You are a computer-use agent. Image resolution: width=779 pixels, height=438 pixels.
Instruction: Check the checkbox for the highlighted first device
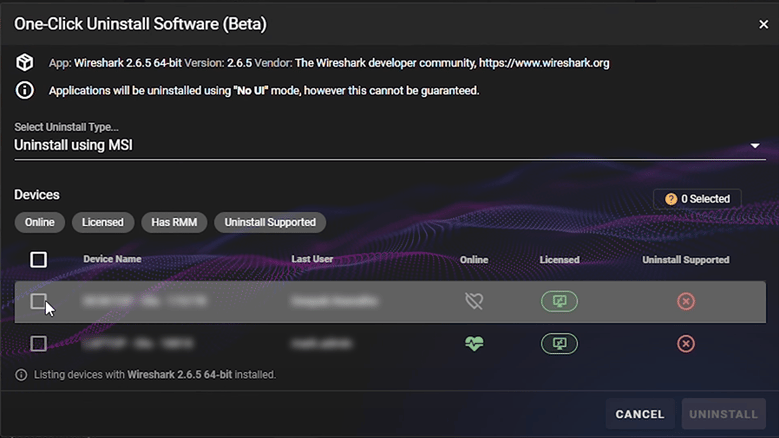pyautogui.click(x=38, y=301)
